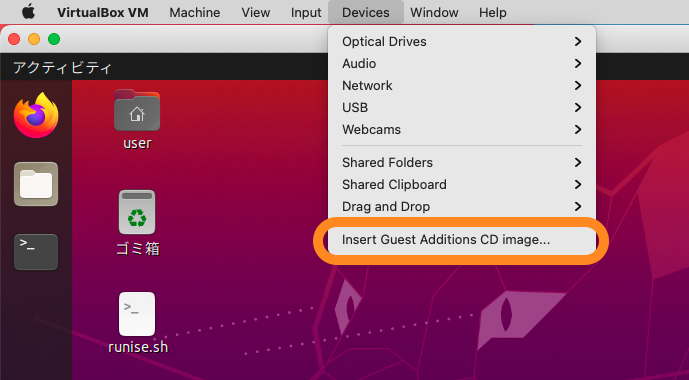Expand the Audio submenu
This screenshot has height=380, width=689.
tap(462, 63)
